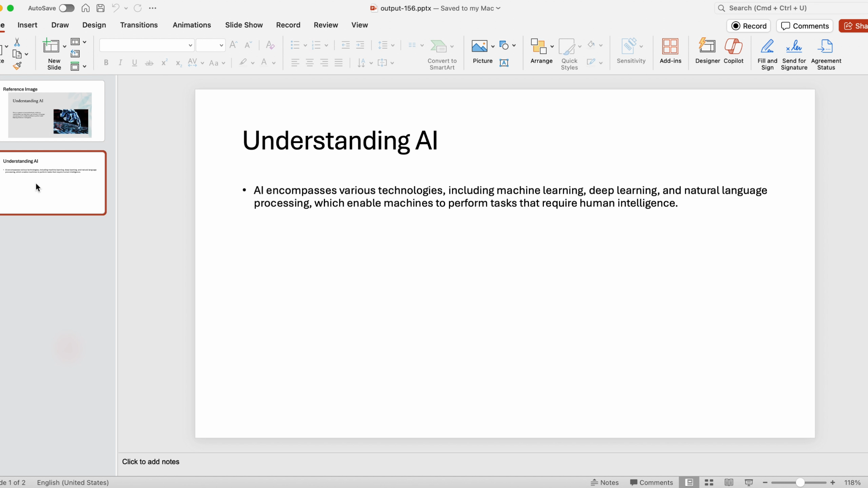The width and height of the screenshot is (868, 488).
Task: Switch to Slide Sorter view
Action: point(709,482)
